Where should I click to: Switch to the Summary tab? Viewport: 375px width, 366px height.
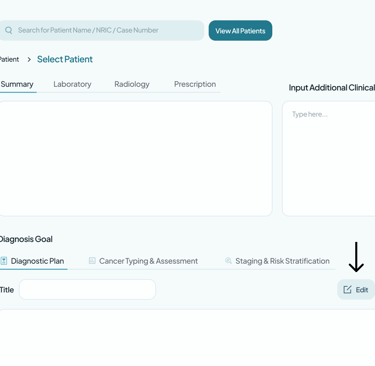[x=17, y=84]
